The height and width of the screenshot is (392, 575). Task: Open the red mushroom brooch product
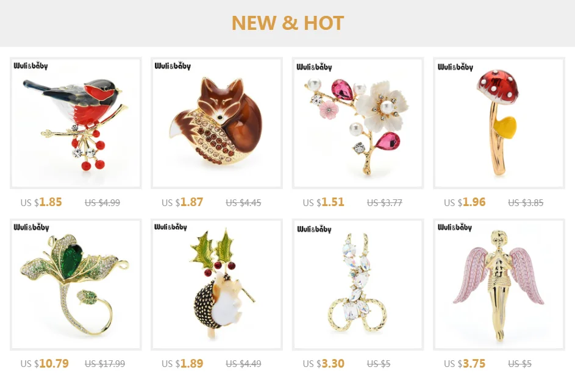[x=499, y=123]
